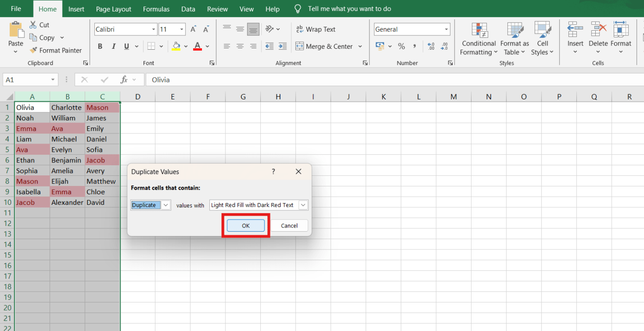Click OK in Duplicate Values dialog
Image resolution: width=644 pixels, height=331 pixels.
click(x=246, y=226)
